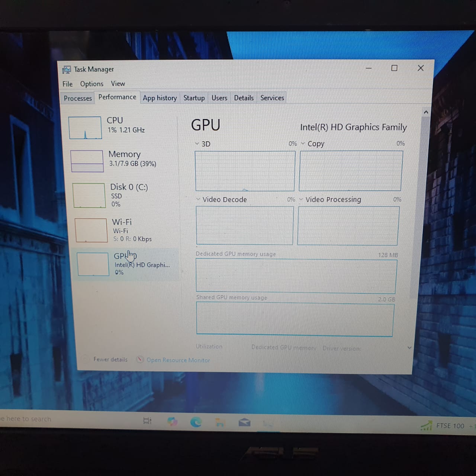Image resolution: width=476 pixels, height=476 pixels.
Task: Click the scroll down arrow in GPU pane
Action: (409, 348)
